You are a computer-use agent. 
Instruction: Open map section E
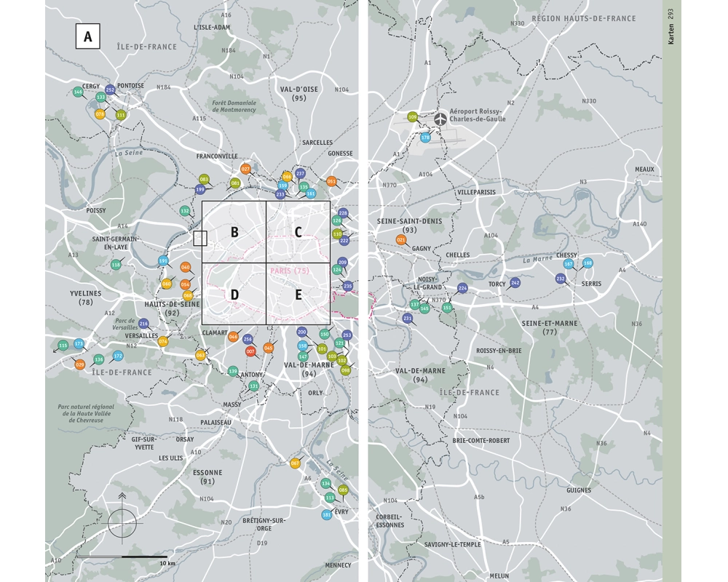click(298, 294)
